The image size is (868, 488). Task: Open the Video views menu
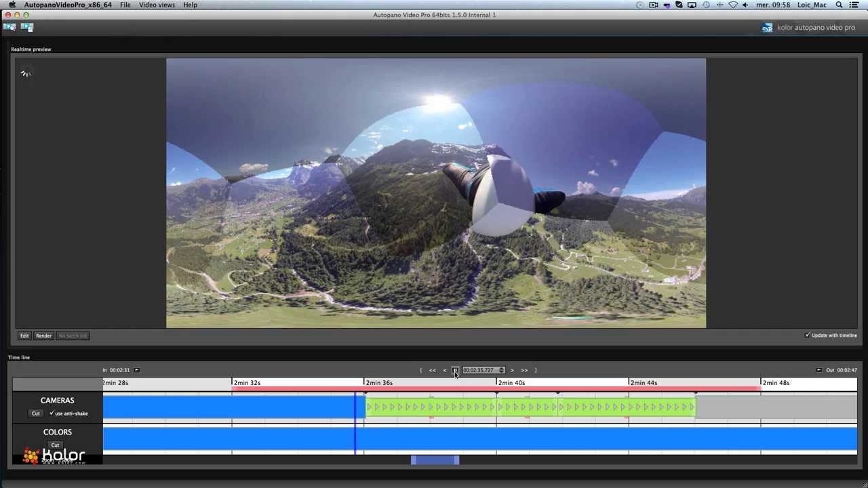pyautogui.click(x=157, y=5)
